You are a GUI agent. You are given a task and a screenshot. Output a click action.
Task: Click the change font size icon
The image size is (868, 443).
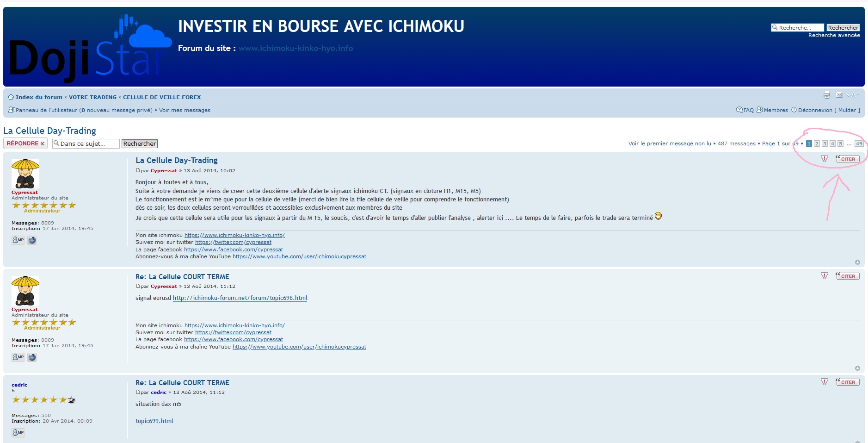point(853,95)
